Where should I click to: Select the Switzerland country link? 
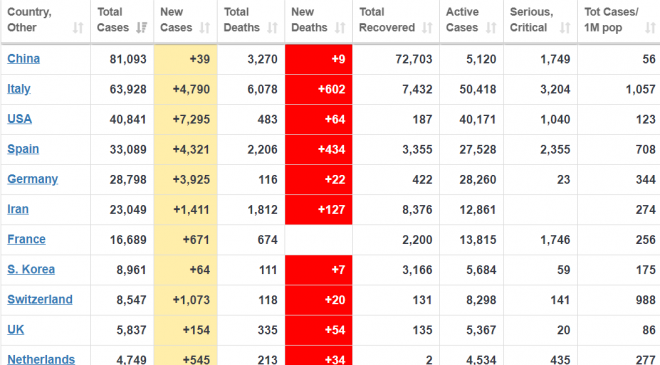pyautogui.click(x=40, y=299)
